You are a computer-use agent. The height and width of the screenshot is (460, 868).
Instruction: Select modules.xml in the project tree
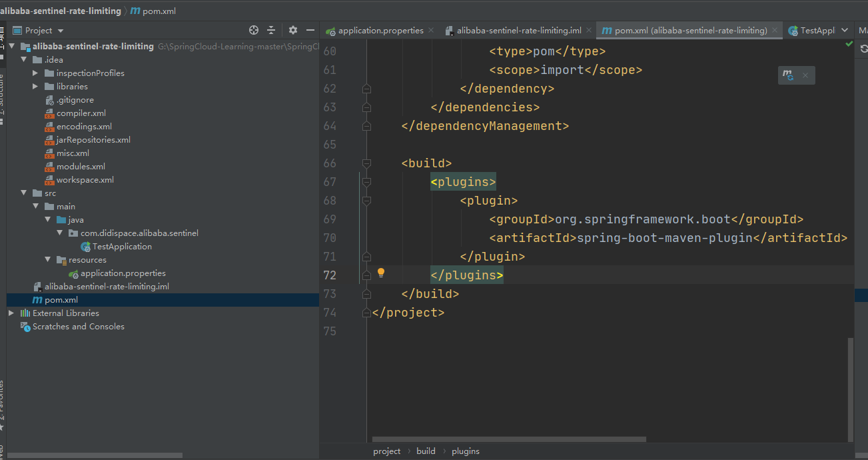point(81,167)
